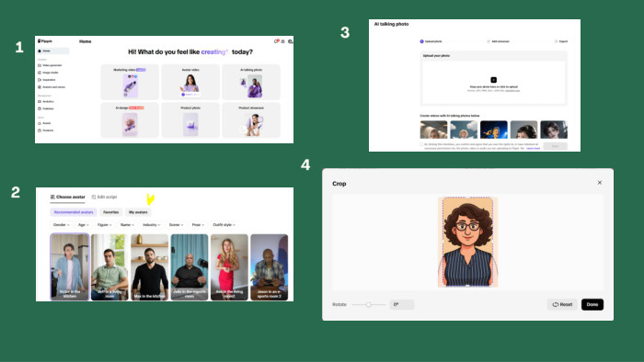
Task: Expand the Name filter dropdown
Action: pos(127,225)
